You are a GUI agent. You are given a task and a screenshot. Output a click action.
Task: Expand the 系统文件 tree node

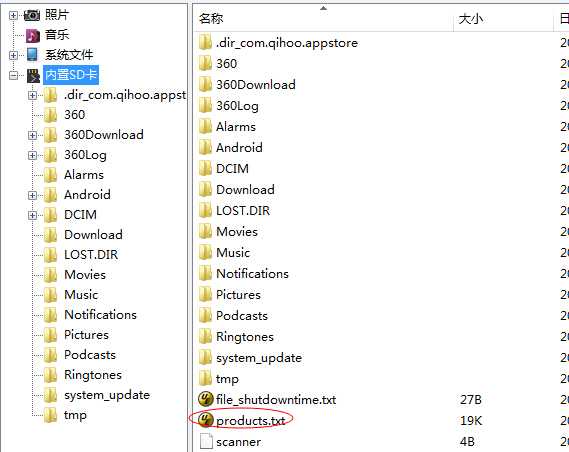tap(13, 55)
